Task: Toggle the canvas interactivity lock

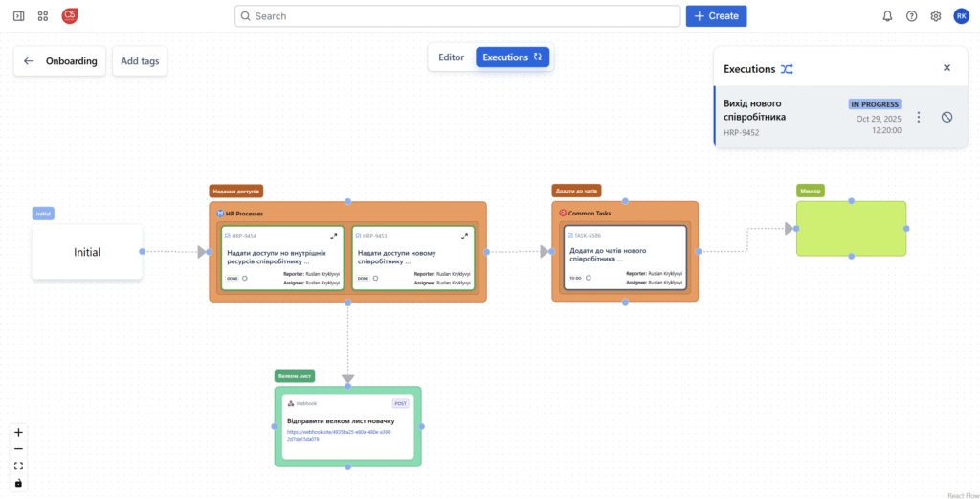Action: tap(18, 482)
